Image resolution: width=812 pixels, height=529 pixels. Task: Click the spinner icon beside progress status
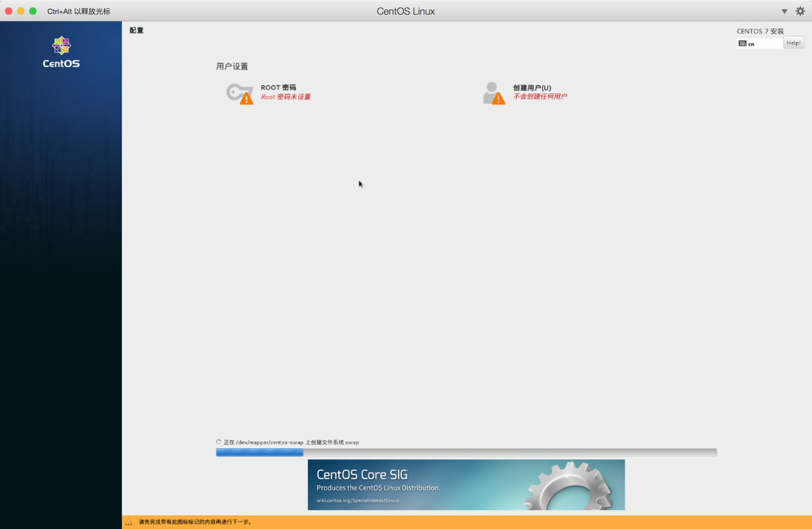pyautogui.click(x=219, y=442)
